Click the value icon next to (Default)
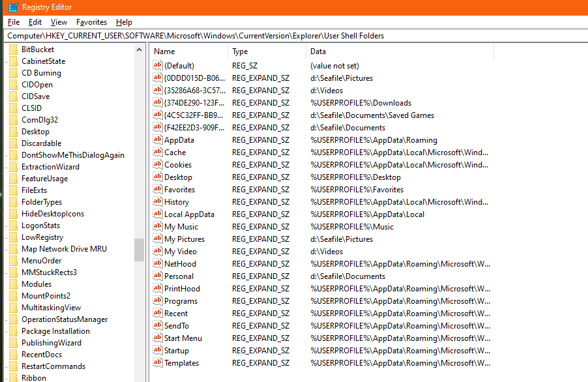Viewport: 588px width, 382px height. pos(157,65)
